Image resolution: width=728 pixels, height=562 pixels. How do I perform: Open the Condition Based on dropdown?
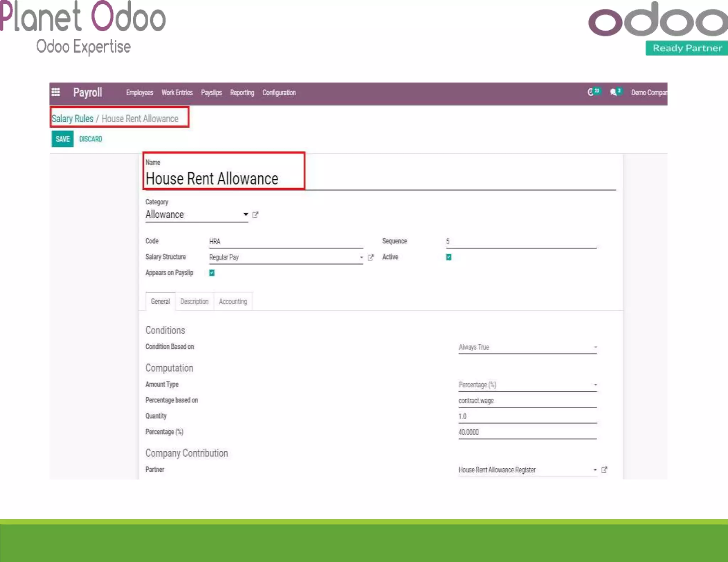[527, 347]
